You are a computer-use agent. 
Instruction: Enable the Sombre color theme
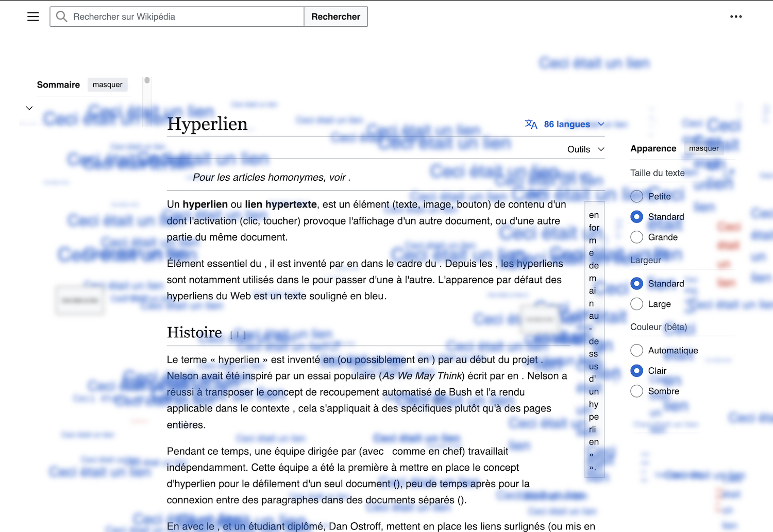pyautogui.click(x=637, y=391)
